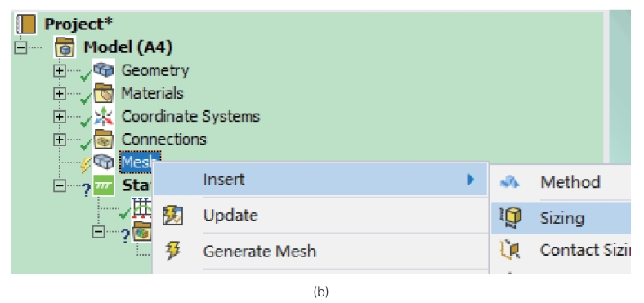Click the Geometry cube icon
Image resolution: width=644 pixels, height=303 pixels.
pos(103,70)
